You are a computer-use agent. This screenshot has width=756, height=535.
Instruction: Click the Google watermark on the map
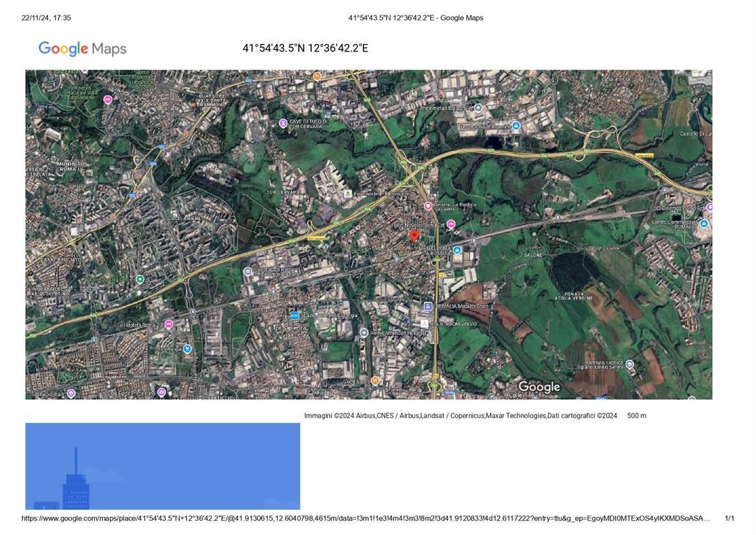[539, 387]
